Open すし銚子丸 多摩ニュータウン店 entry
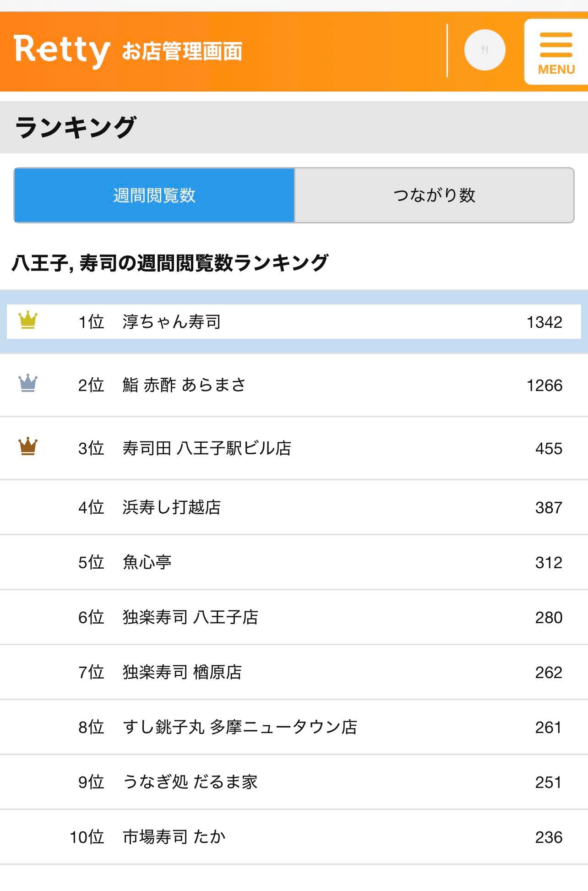Image resolution: width=588 pixels, height=891 pixels. coord(294,727)
